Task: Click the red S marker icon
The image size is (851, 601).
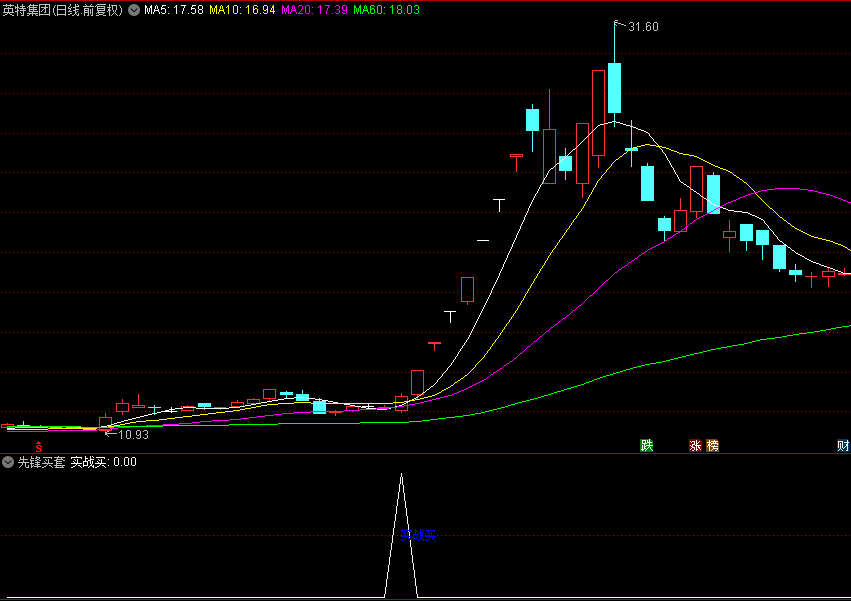Action: point(39,447)
